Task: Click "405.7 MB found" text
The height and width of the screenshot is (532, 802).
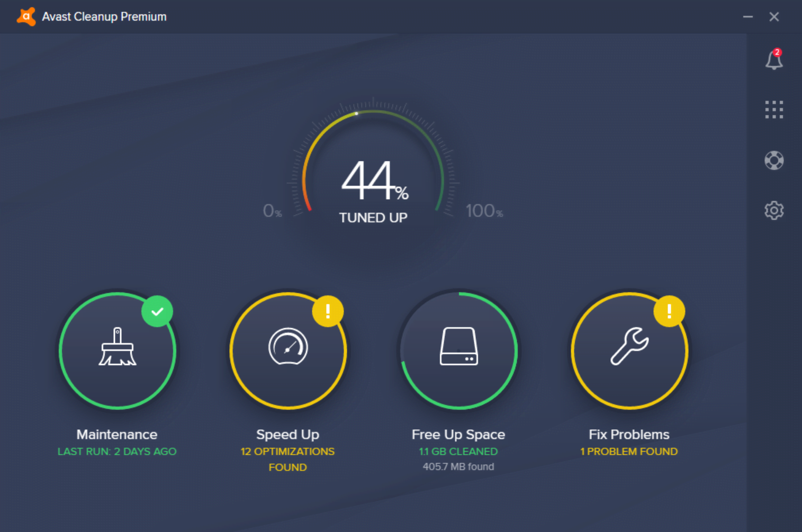Action: point(458,467)
